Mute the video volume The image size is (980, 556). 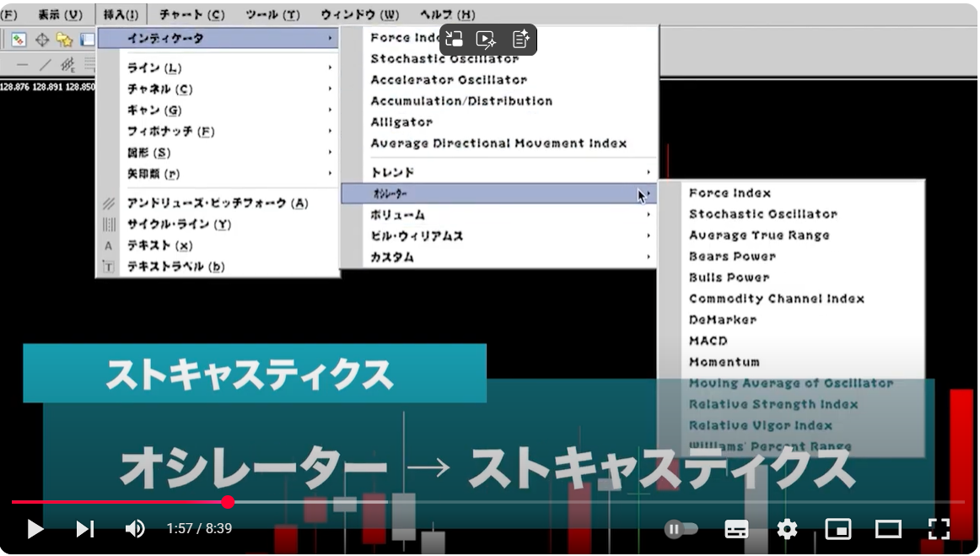pos(134,529)
